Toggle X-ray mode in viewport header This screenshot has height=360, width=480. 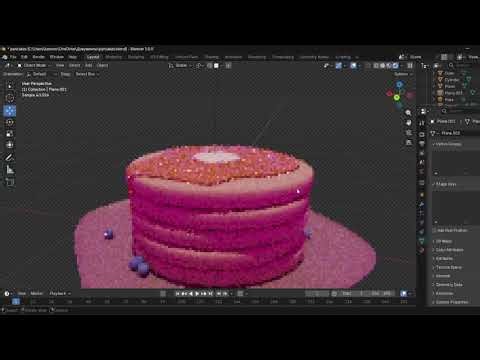pos(368,66)
